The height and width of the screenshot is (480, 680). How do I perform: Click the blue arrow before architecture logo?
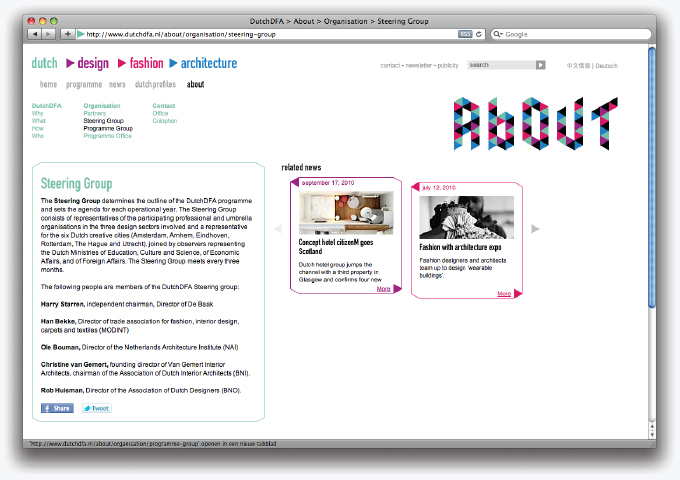click(173, 63)
